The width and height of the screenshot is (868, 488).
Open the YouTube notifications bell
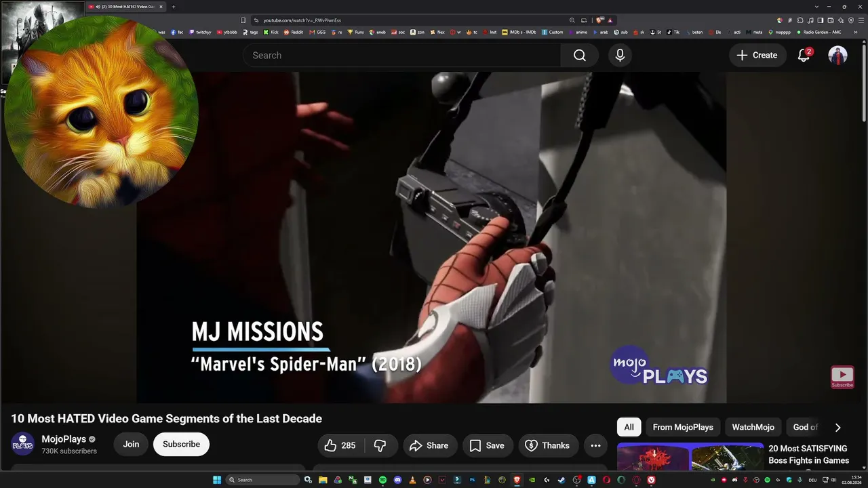804,56
